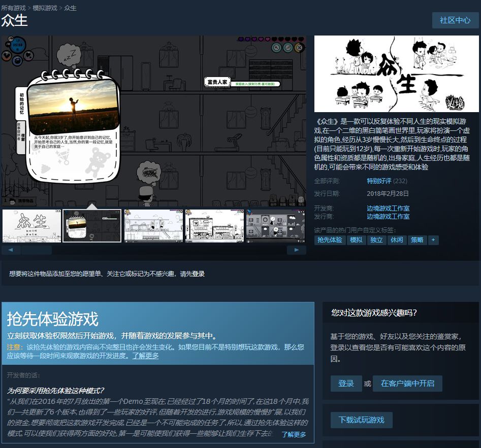Click 下载试玩游戏 demo button
Screen dimensions: 481x448
[361, 420]
